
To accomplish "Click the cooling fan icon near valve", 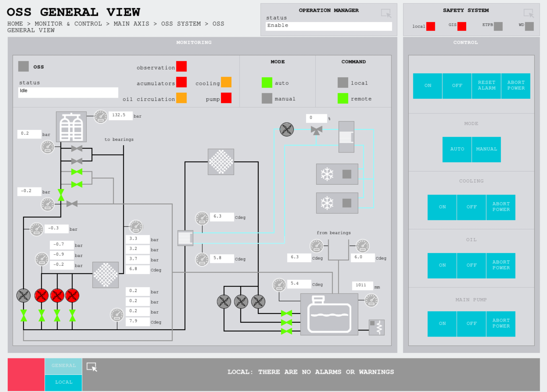I will 287,129.
